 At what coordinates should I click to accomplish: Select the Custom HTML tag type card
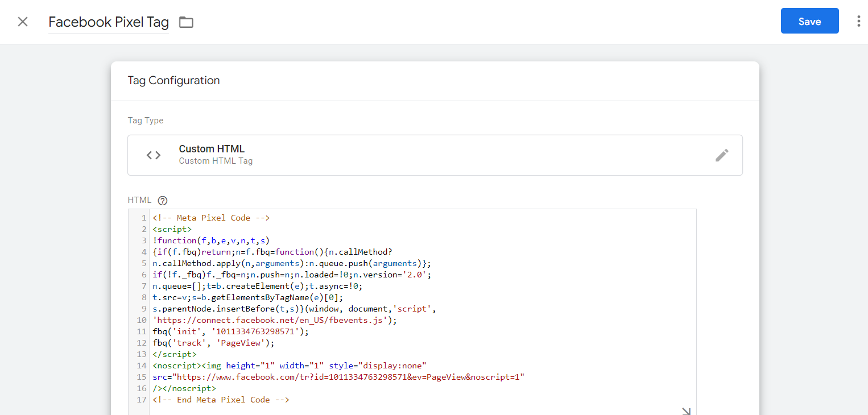435,155
